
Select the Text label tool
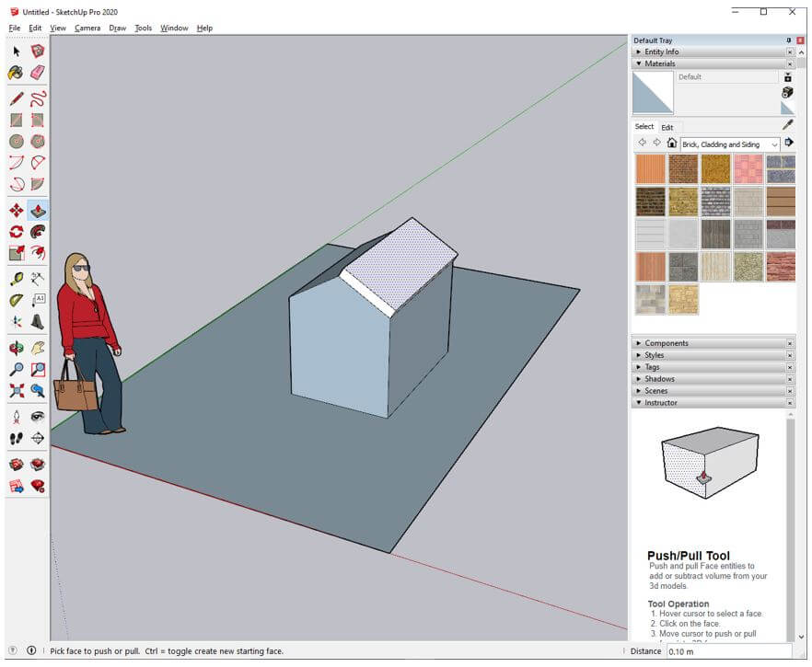[x=37, y=300]
